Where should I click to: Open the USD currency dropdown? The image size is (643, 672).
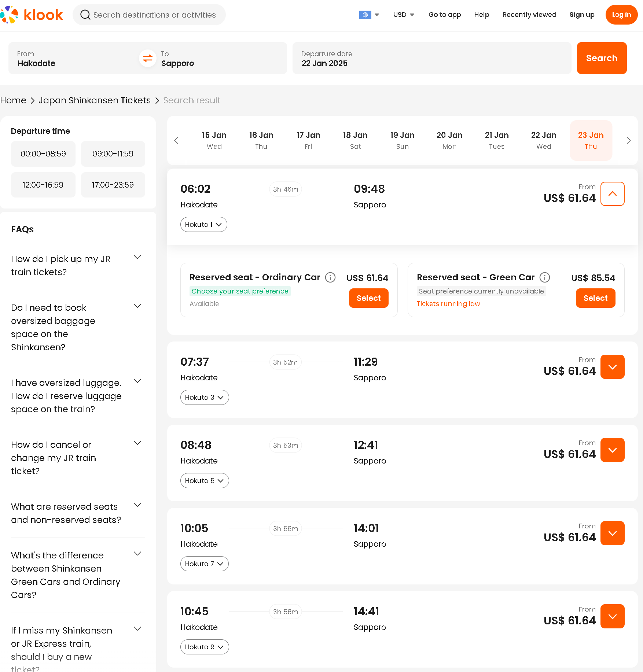[403, 15]
